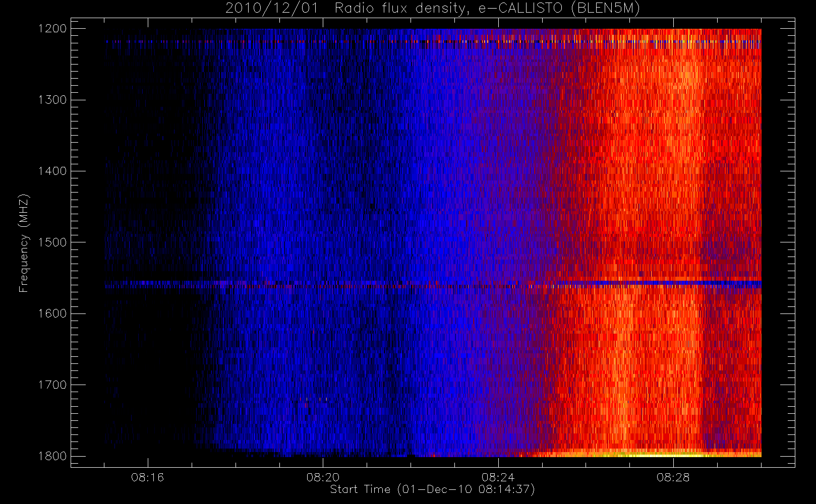
Task: Click the 1200 frequency tick label
Action: point(52,29)
